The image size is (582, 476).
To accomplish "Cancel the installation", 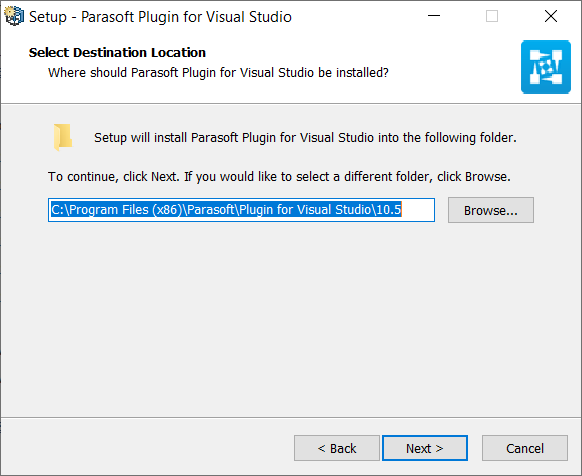I will click(x=525, y=448).
